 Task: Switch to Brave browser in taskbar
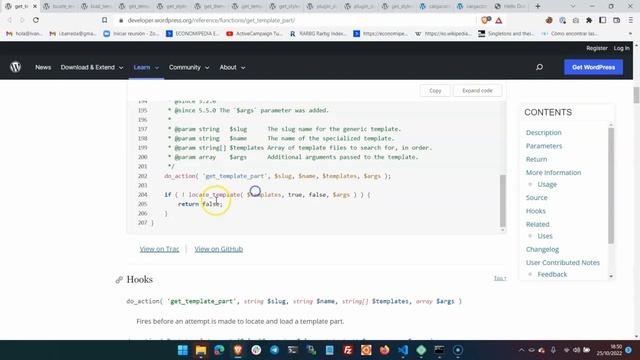(x=238, y=350)
